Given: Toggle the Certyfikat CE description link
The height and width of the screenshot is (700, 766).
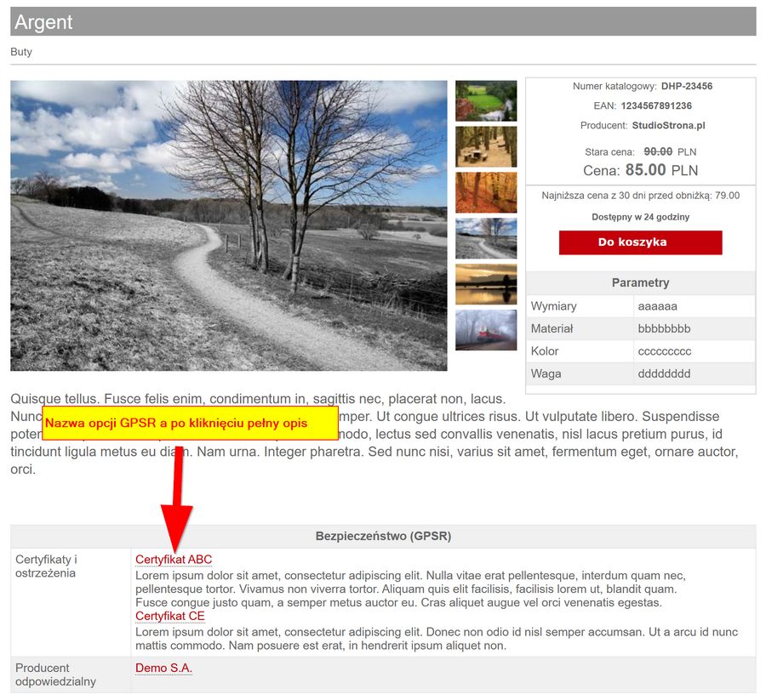Looking at the screenshot, I should point(170,616).
